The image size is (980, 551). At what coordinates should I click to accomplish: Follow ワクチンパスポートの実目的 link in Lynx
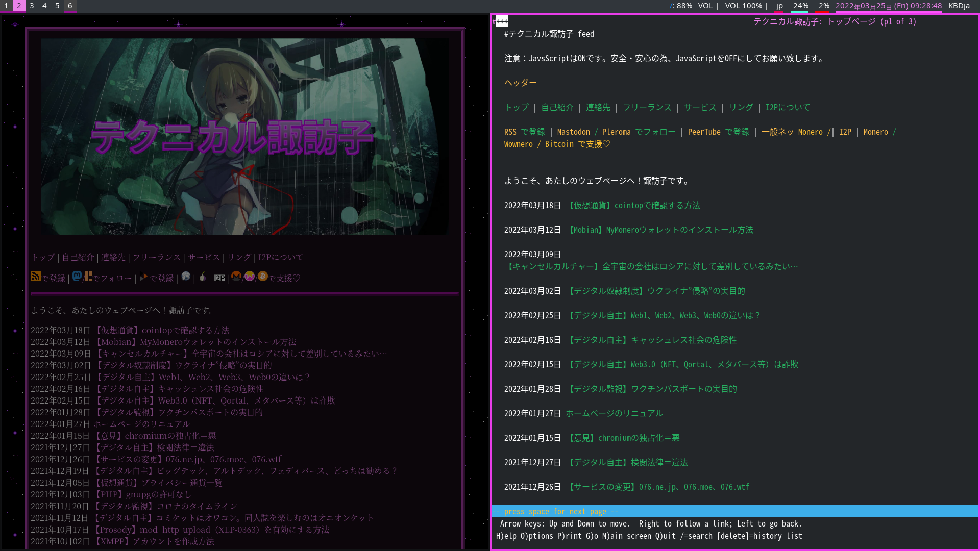651,389
